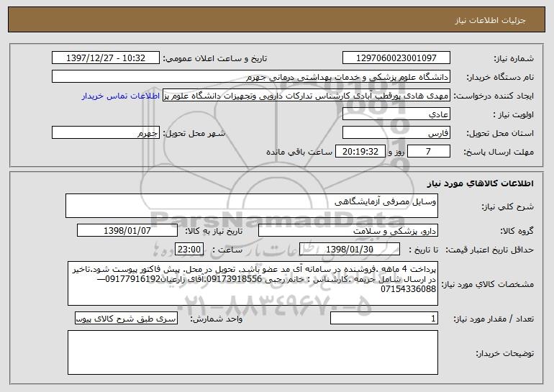The width and height of the screenshot is (554, 392).
Task: Click the label استان محل تحویل
Action: click(x=500, y=133)
